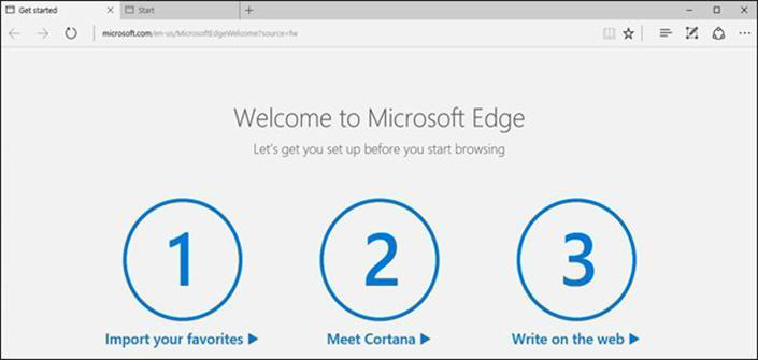Open the Share icon in toolbar
Image resolution: width=758 pixels, height=360 pixels.
click(719, 34)
